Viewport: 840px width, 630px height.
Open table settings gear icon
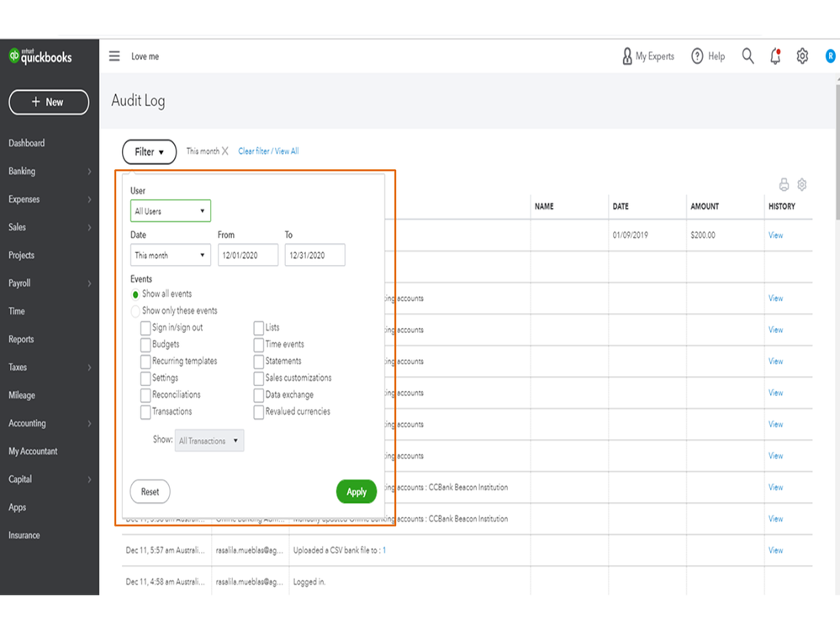tap(801, 185)
